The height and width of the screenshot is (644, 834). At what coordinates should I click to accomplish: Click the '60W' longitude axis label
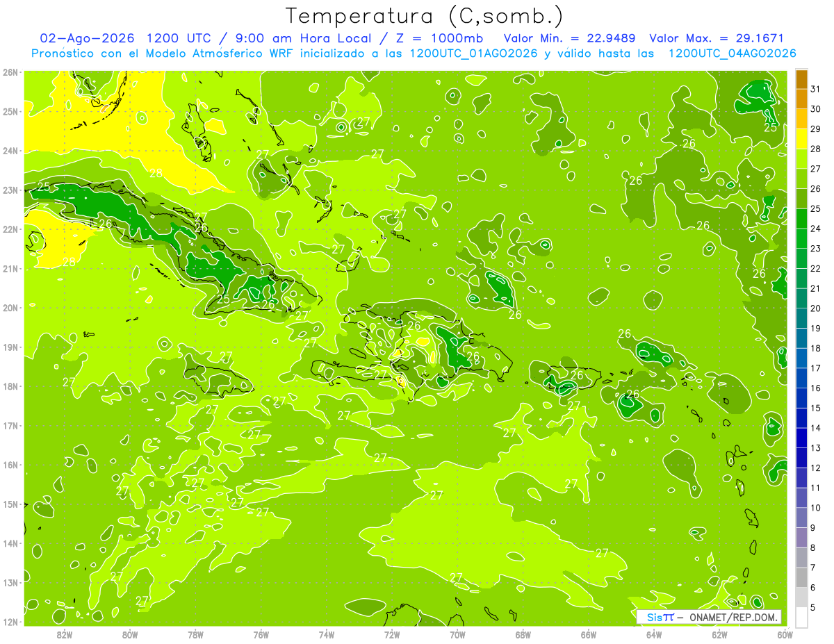point(785,634)
